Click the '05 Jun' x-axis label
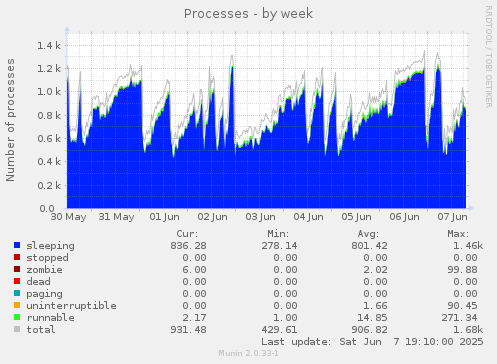 [x=356, y=217]
